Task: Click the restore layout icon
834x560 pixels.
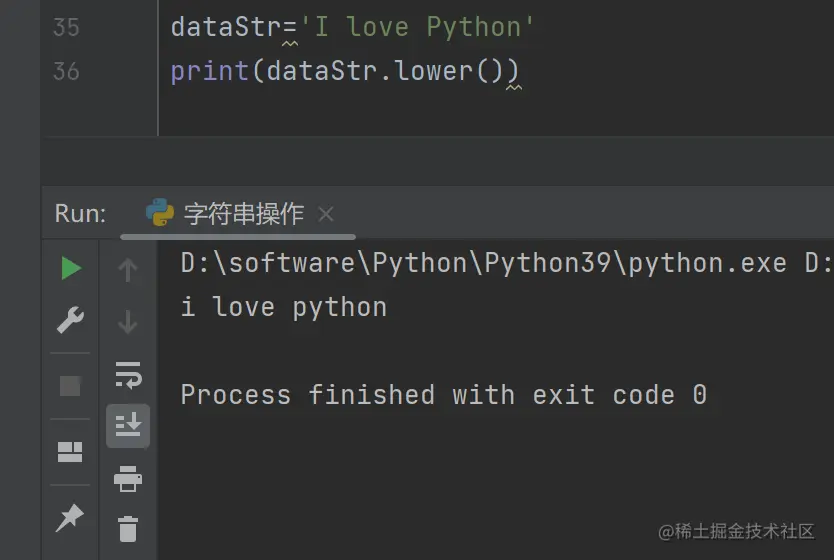Action: pos(70,452)
